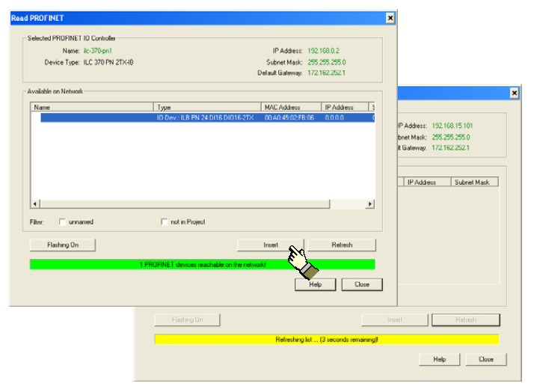Image resolution: width=534 pixels, height=392 pixels.
Task: Click the 0.0.0.0 IP address cell
Action: coord(334,118)
